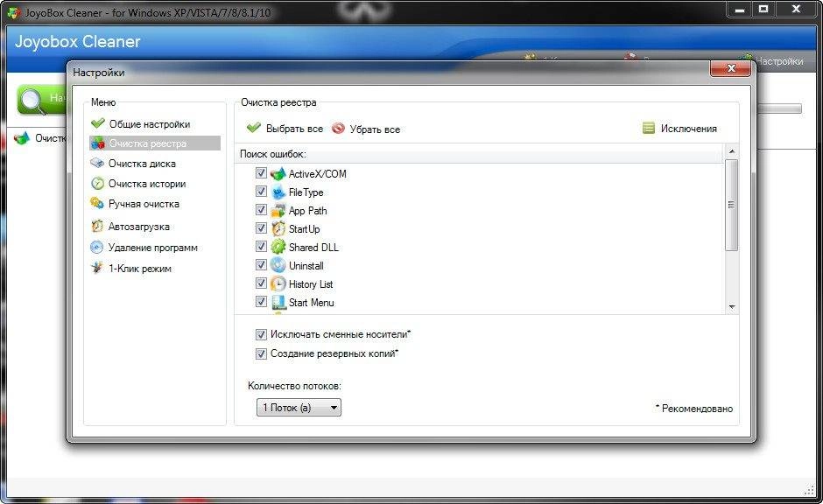823x504 pixels.
Task: Click the JoyoBox Cleaner title bar app icon
Action: click(14, 12)
